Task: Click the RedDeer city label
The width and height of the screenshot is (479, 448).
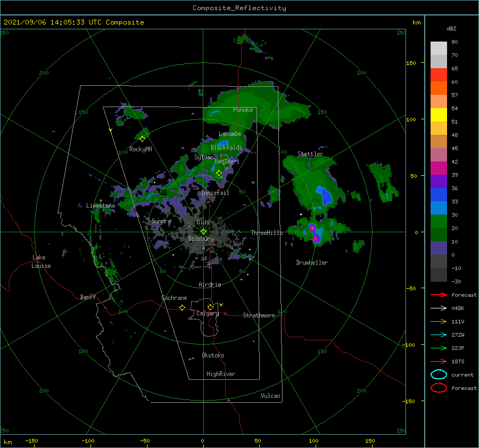Action: [x=226, y=161]
